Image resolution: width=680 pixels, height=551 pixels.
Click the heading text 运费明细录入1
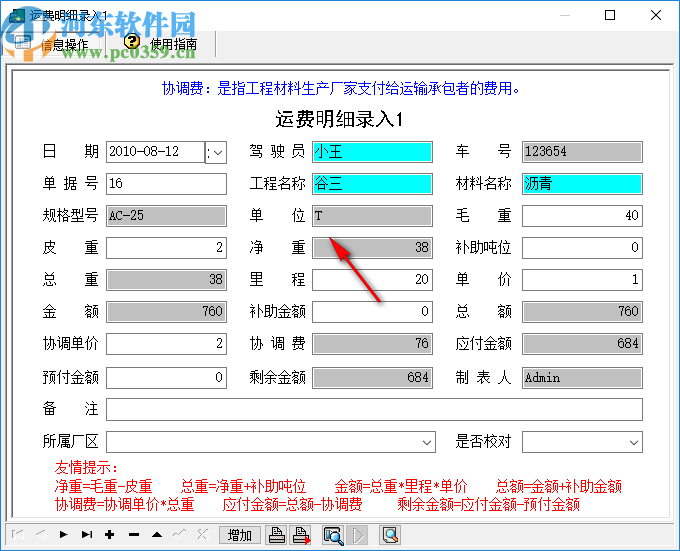tap(339, 119)
